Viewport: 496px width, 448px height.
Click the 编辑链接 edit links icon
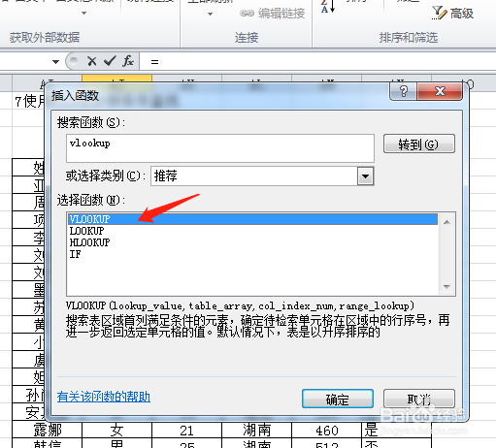pyautogui.click(x=247, y=14)
